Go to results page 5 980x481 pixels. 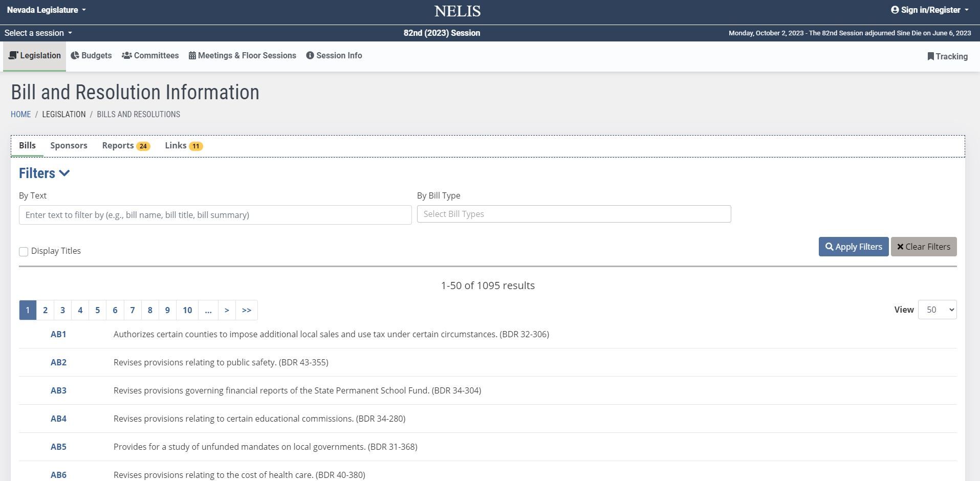[97, 310]
